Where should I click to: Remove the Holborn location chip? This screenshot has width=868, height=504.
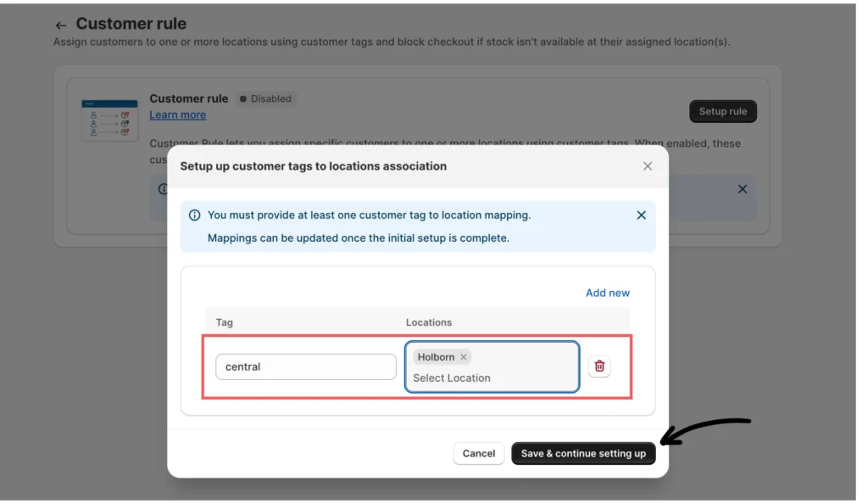click(464, 357)
